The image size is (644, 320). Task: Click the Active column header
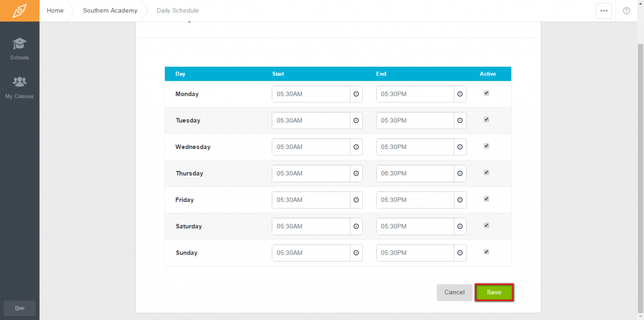coord(488,74)
